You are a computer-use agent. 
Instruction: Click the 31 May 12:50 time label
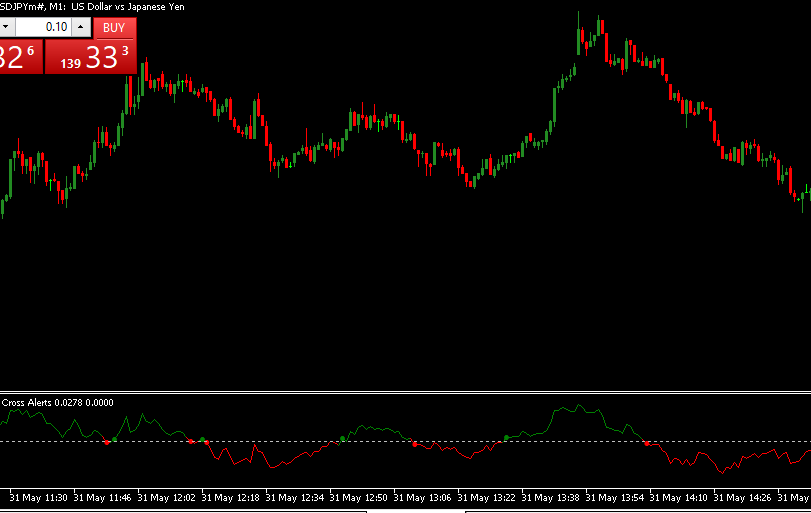click(x=358, y=497)
